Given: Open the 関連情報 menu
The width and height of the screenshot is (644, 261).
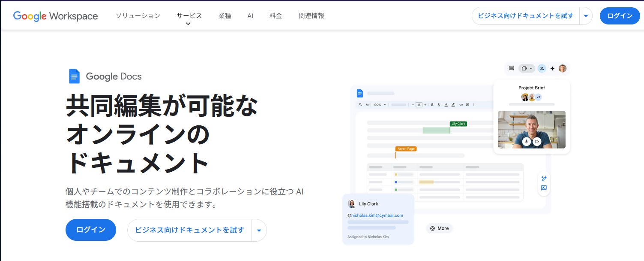Looking at the screenshot, I should (x=312, y=16).
